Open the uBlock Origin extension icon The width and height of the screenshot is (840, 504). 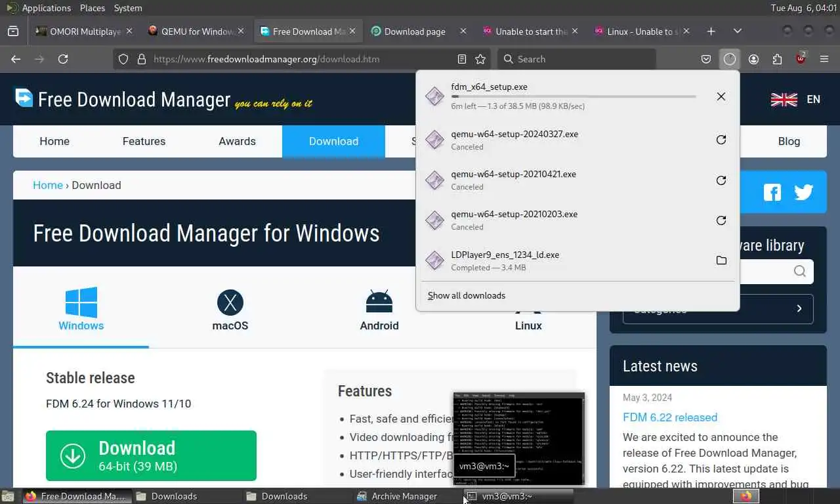[801, 59]
